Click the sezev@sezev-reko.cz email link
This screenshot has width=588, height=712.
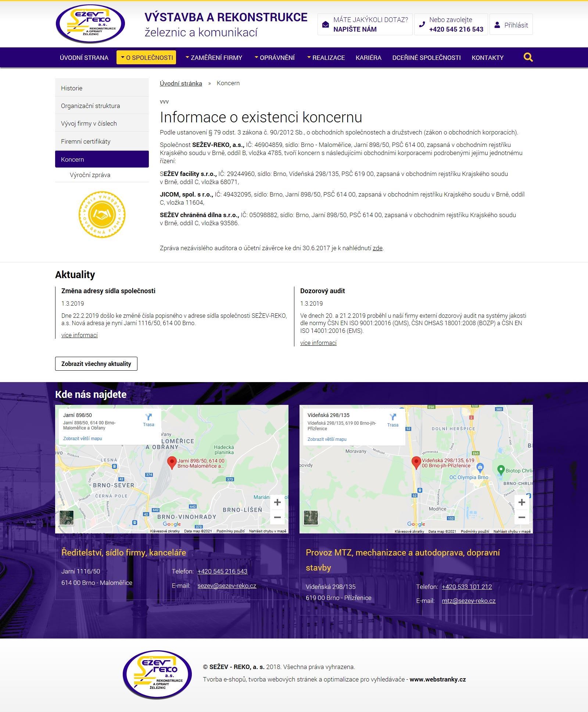227,586
